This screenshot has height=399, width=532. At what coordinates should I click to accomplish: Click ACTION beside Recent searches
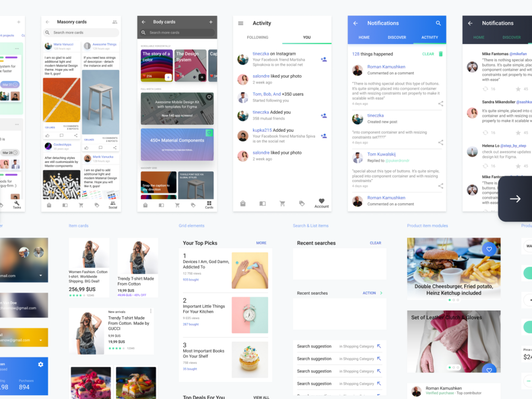tap(369, 293)
